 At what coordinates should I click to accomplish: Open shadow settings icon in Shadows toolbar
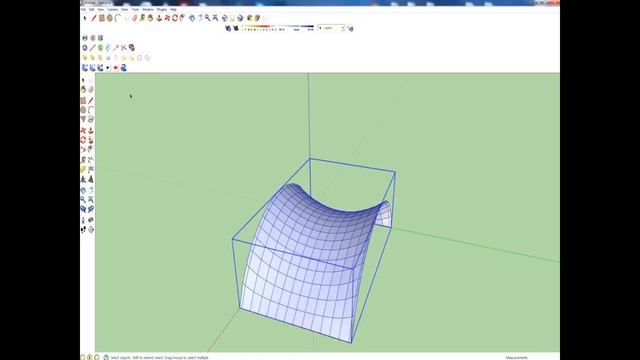coord(228,28)
